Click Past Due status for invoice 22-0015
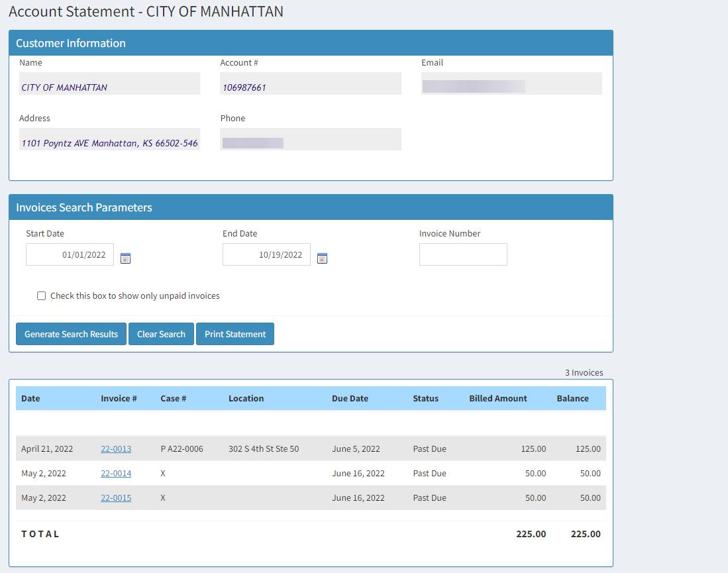The image size is (728, 573). [x=429, y=497]
